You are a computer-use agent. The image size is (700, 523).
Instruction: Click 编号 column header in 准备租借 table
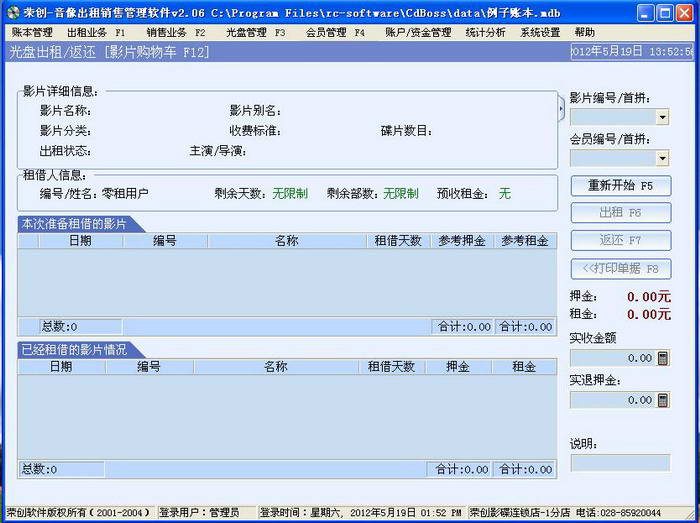click(165, 241)
